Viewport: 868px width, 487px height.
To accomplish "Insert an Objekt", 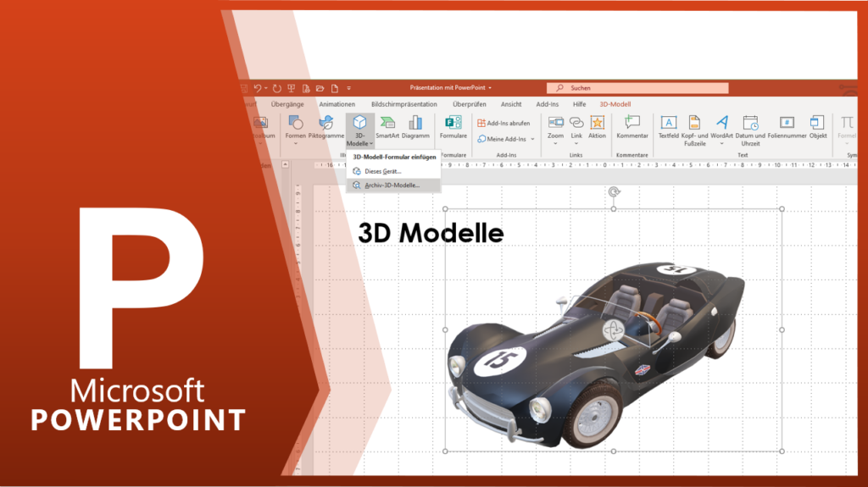I will point(818,127).
